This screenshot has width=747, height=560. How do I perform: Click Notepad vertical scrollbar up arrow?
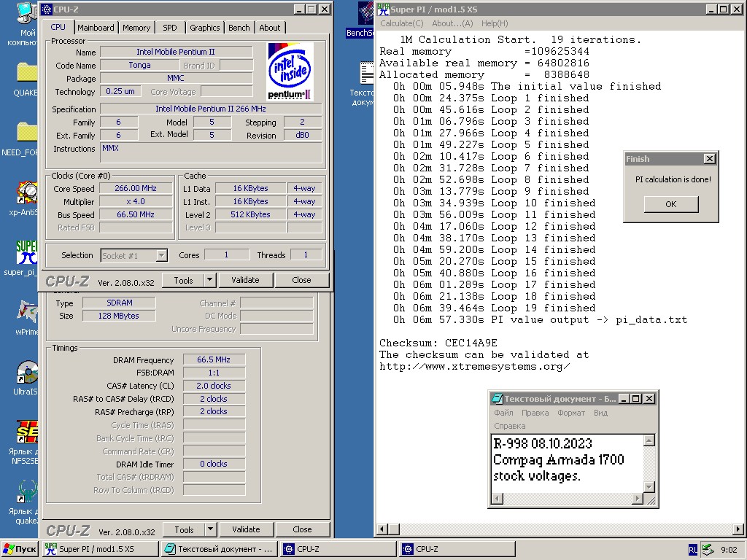649,440
